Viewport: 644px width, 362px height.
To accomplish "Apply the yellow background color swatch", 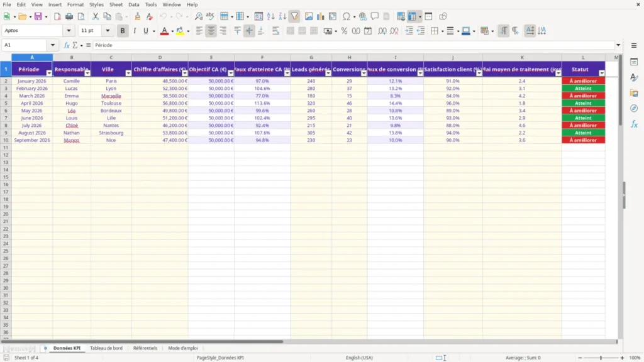I will [180, 31].
